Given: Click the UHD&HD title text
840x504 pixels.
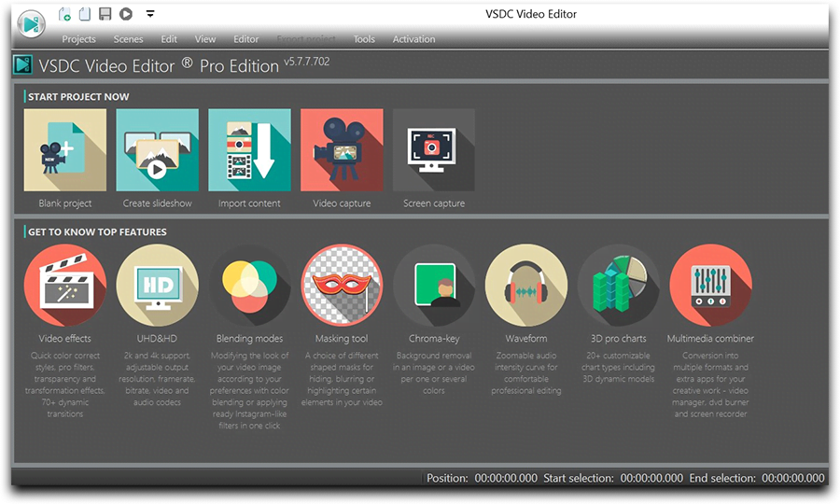Looking at the screenshot, I should 157,339.
